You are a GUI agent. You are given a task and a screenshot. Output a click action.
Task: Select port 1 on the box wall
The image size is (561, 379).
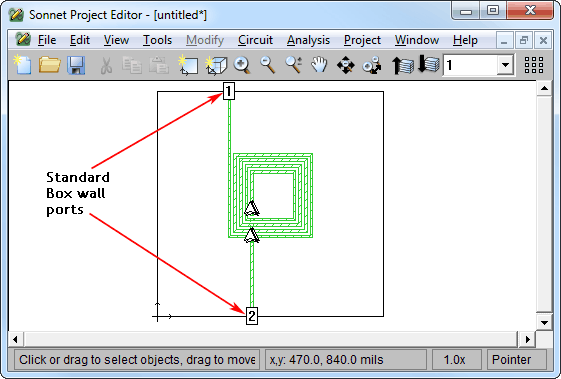pyautogui.click(x=229, y=91)
